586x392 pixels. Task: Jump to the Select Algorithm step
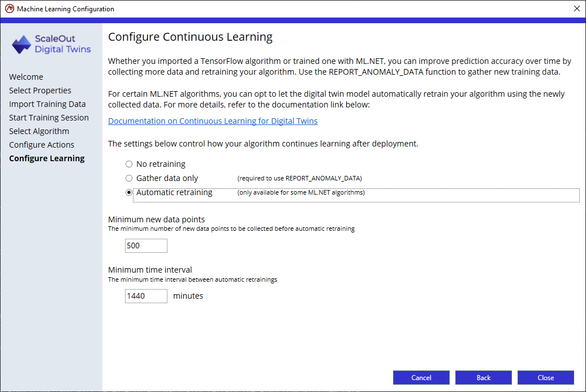click(39, 131)
